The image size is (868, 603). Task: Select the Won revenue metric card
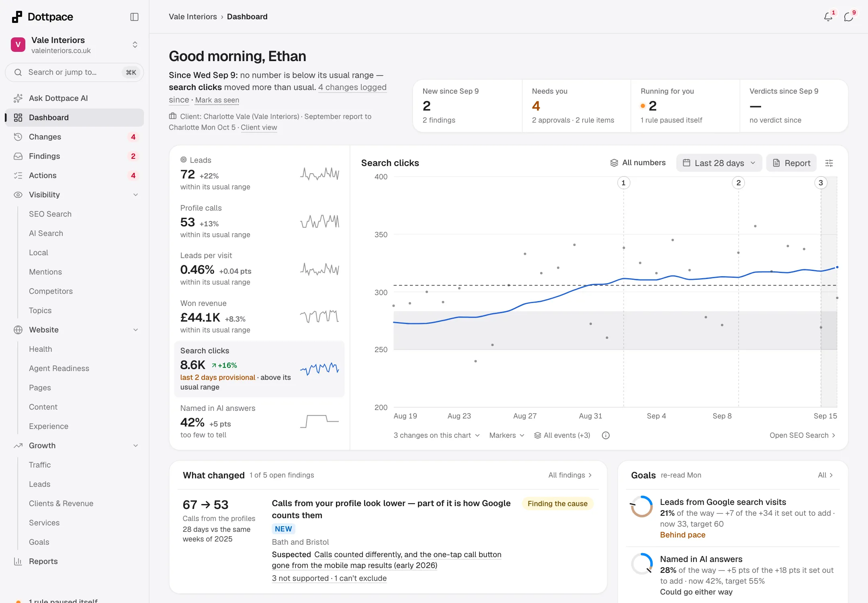coord(259,317)
